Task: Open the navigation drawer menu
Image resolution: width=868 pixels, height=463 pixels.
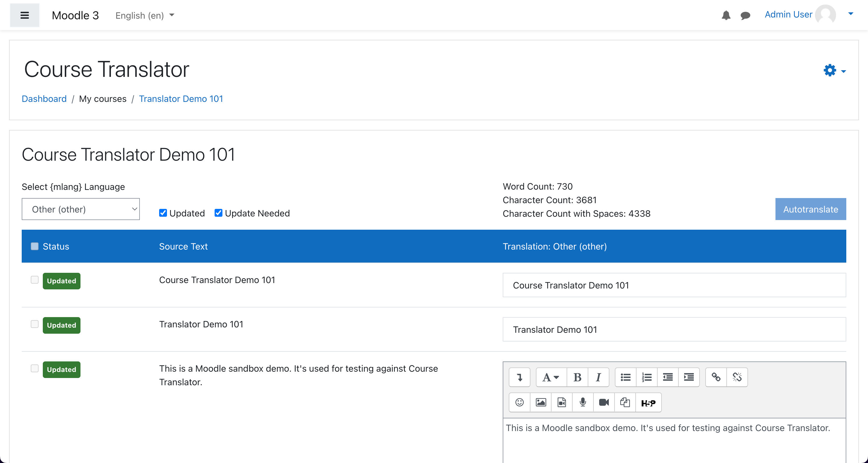Action: point(25,15)
